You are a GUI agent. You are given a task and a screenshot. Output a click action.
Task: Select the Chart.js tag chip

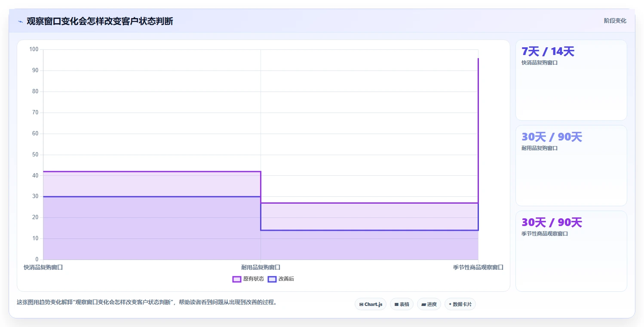pos(371,304)
